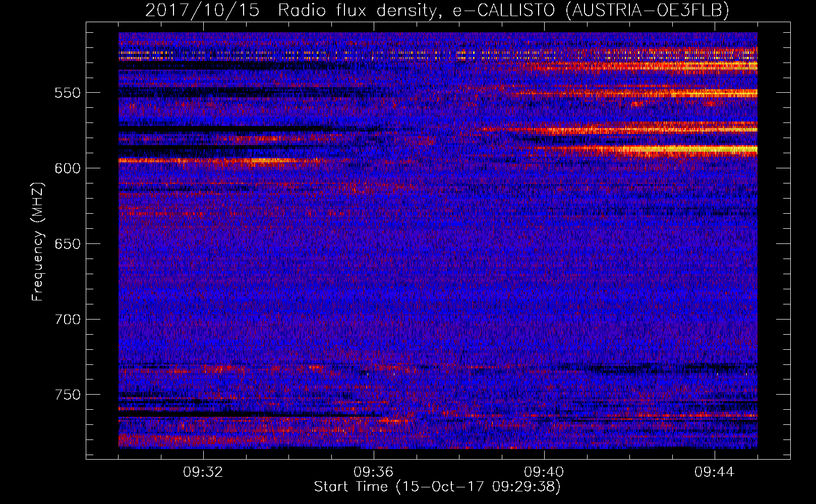Click the 750 frequency tick label

[x=68, y=395]
